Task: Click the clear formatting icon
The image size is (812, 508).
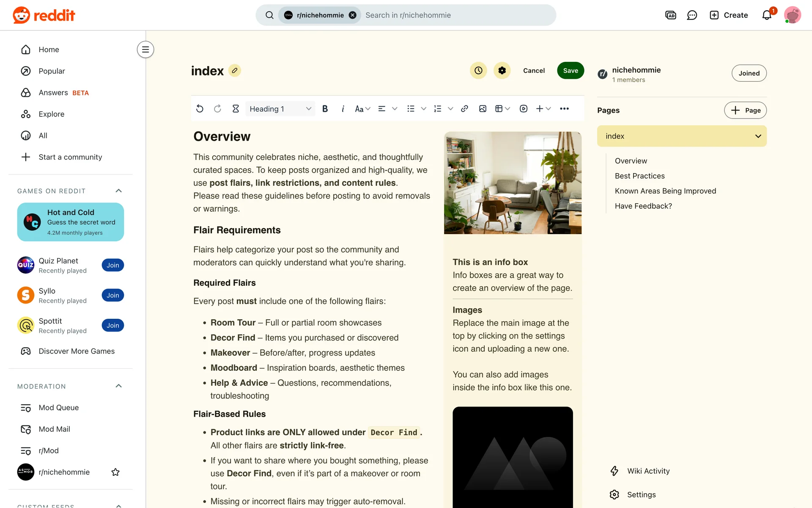Action: [x=236, y=109]
